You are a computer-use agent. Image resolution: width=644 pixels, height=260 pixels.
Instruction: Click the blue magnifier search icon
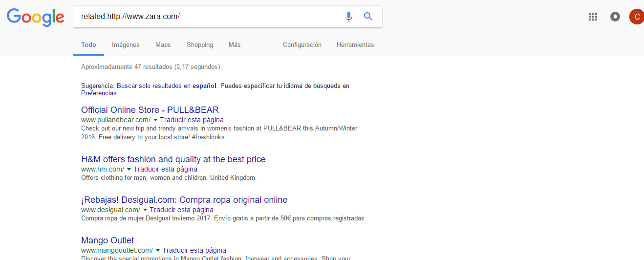[368, 17]
